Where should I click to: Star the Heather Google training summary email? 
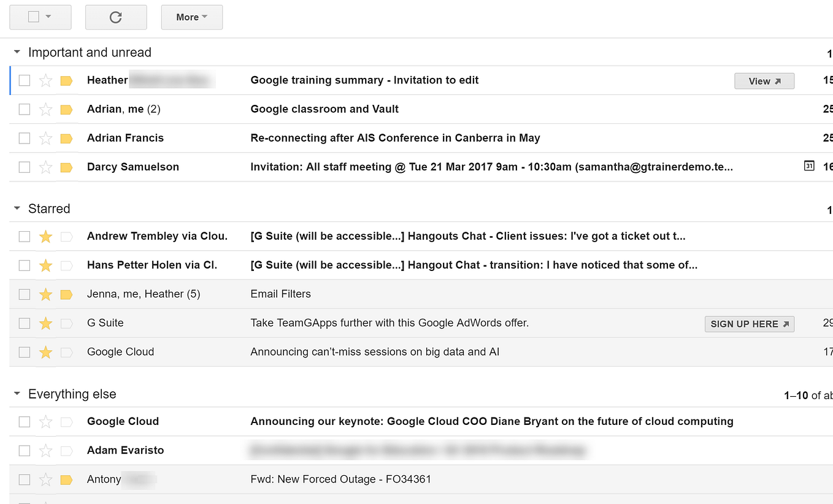(45, 80)
